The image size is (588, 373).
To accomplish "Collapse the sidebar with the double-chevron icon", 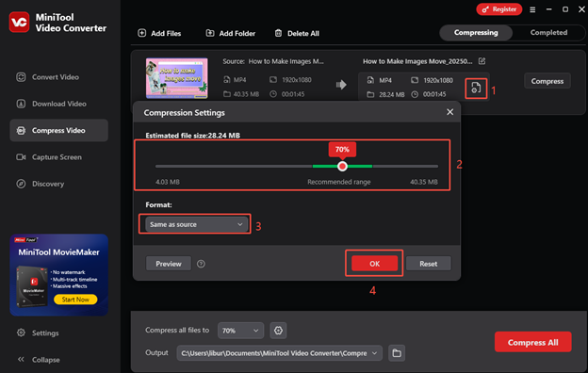I will [x=21, y=359].
